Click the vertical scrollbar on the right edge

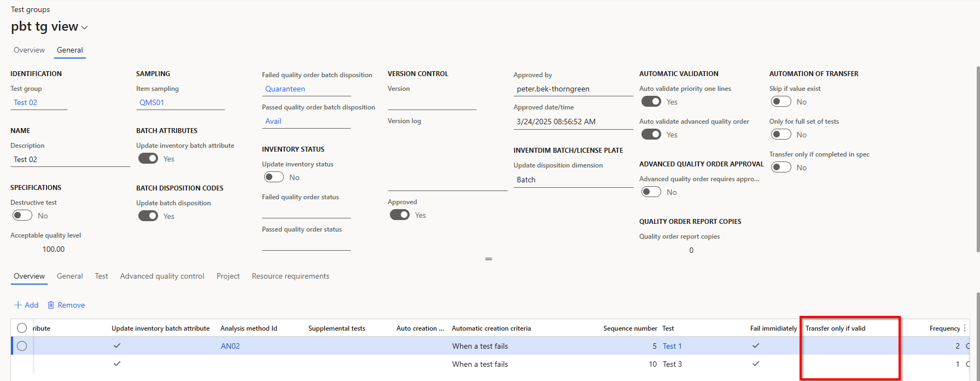[977, 164]
